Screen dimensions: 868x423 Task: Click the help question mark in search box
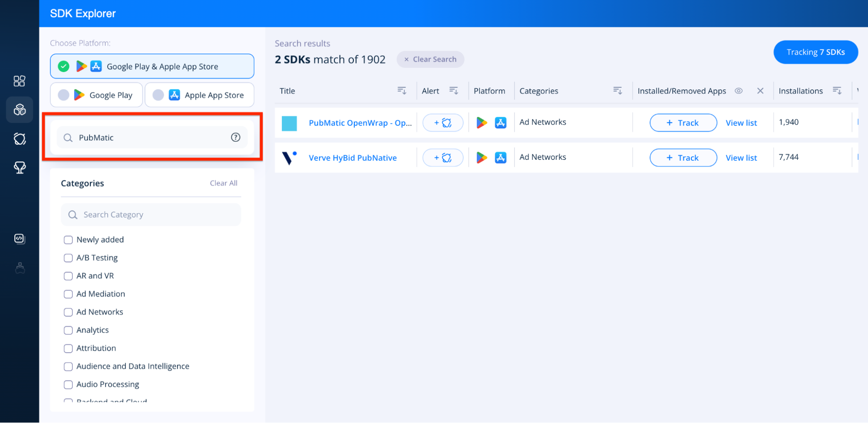click(235, 137)
